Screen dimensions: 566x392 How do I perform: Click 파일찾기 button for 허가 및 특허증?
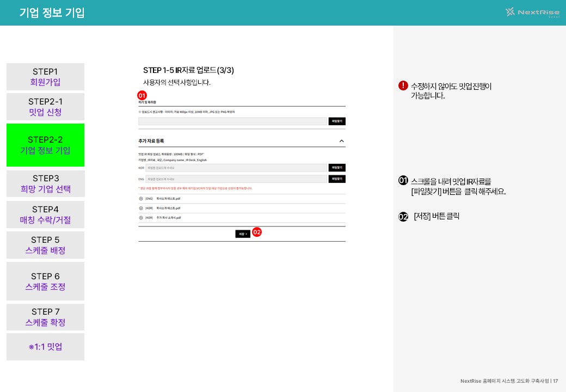pos(337,121)
